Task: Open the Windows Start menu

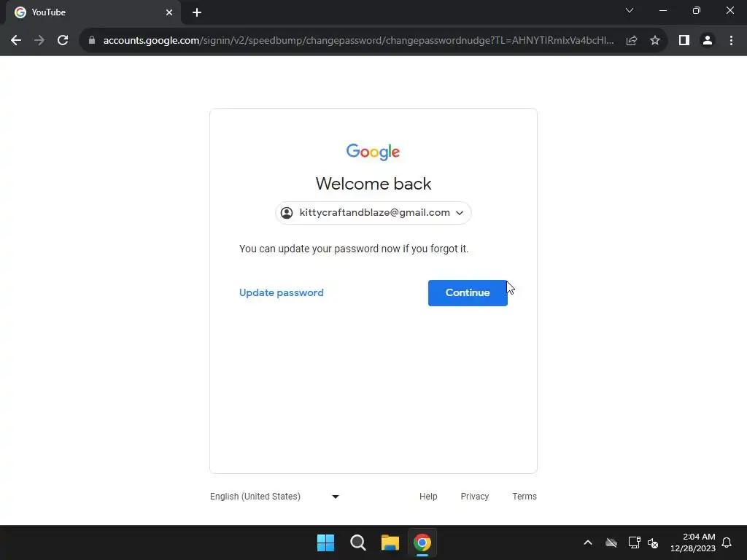Action: [326, 542]
